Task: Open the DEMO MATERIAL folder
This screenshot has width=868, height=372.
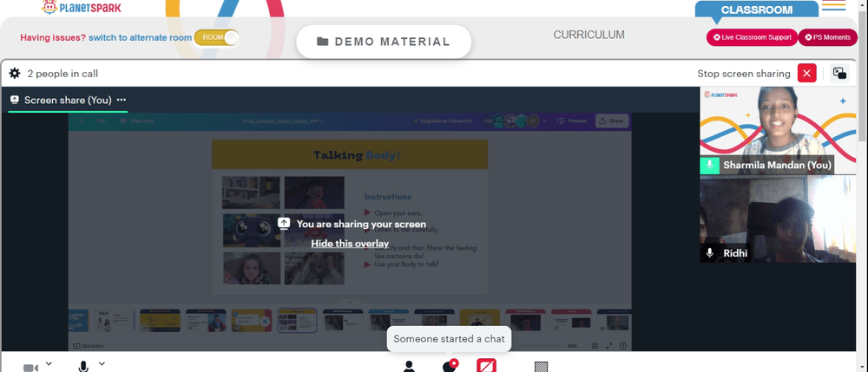Action: click(x=384, y=42)
